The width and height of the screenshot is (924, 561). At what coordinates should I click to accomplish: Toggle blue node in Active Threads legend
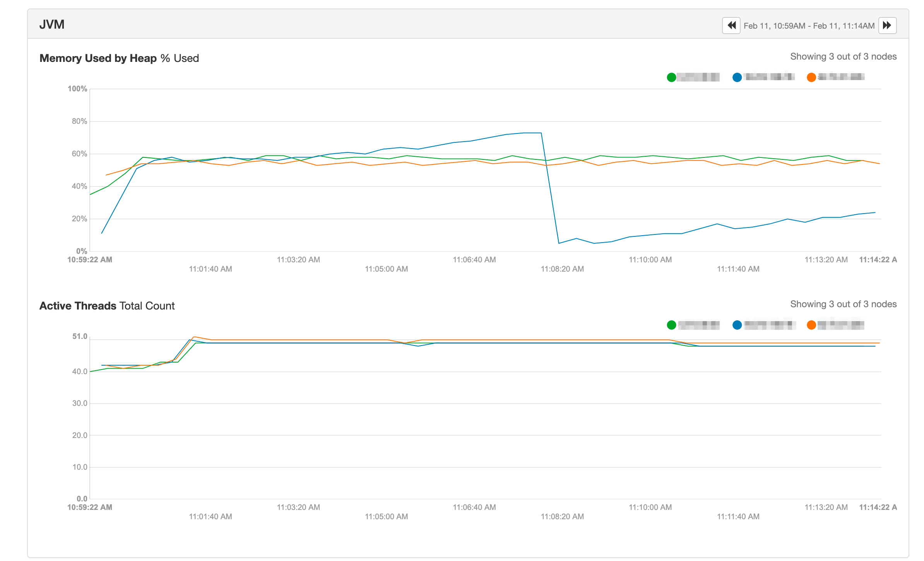(737, 325)
